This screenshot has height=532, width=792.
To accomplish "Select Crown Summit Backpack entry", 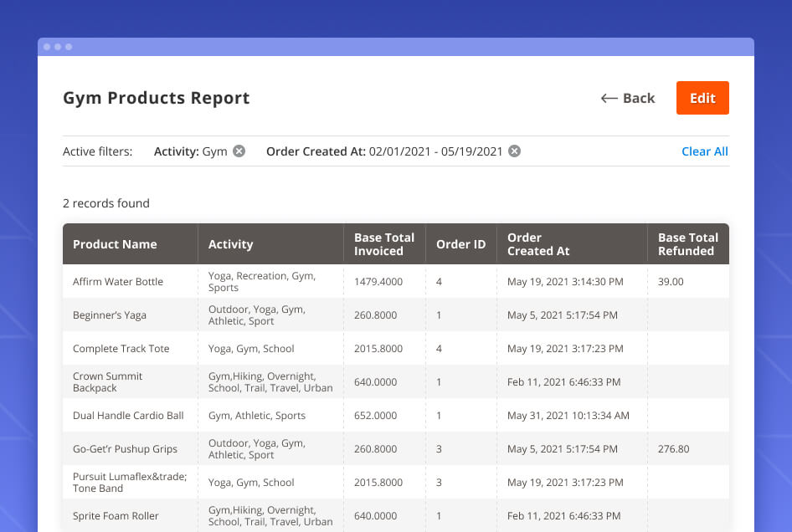I will click(x=107, y=382).
